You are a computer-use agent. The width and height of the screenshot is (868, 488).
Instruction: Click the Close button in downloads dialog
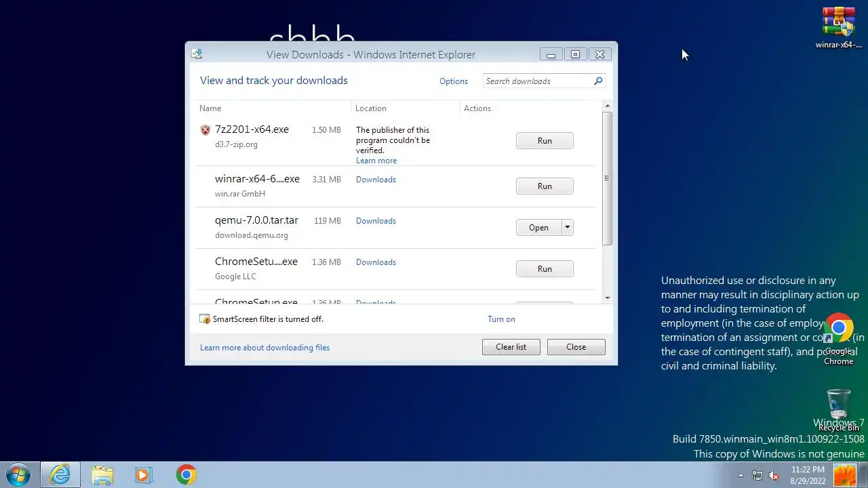[x=576, y=347]
